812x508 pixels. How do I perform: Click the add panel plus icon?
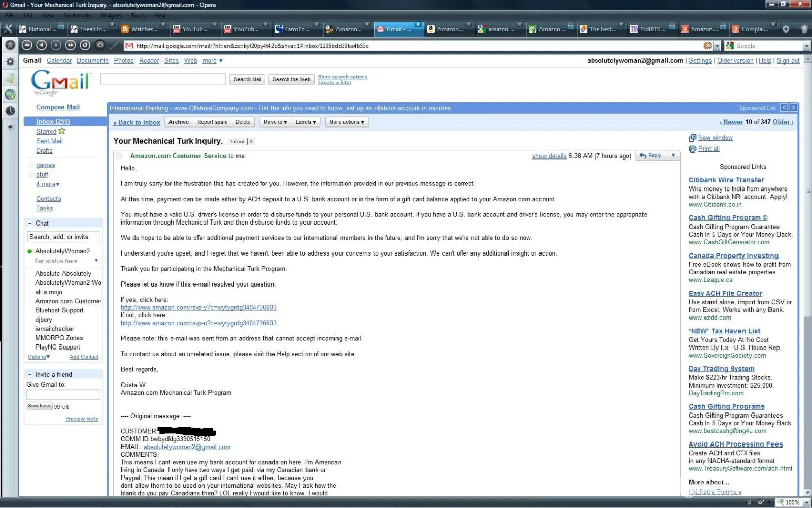(x=10, y=127)
